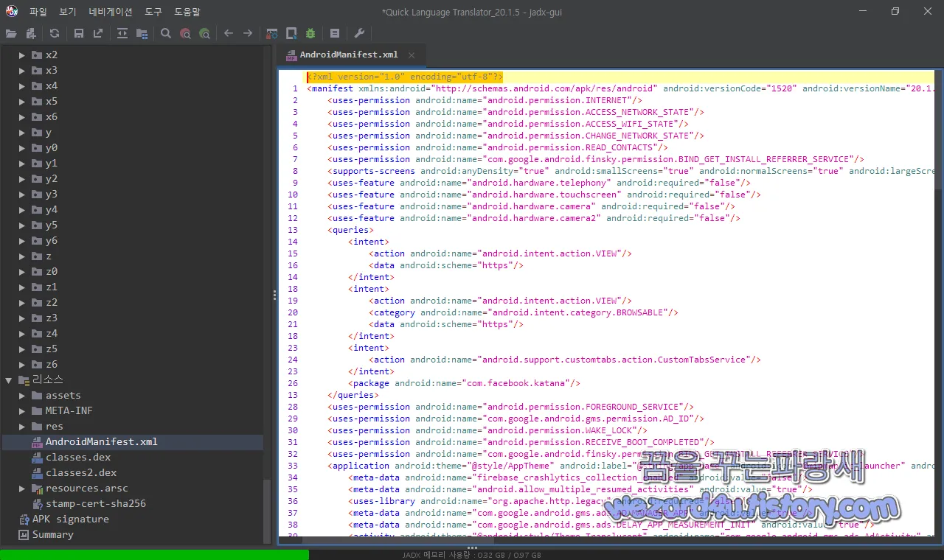Open the 파일 menu
The height and width of the screenshot is (560, 944).
(38, 12)
